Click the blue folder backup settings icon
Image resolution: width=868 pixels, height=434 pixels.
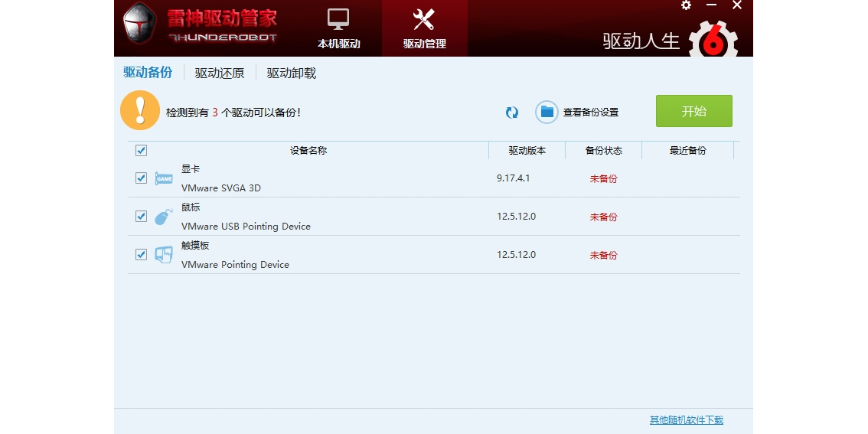[547, 112]
